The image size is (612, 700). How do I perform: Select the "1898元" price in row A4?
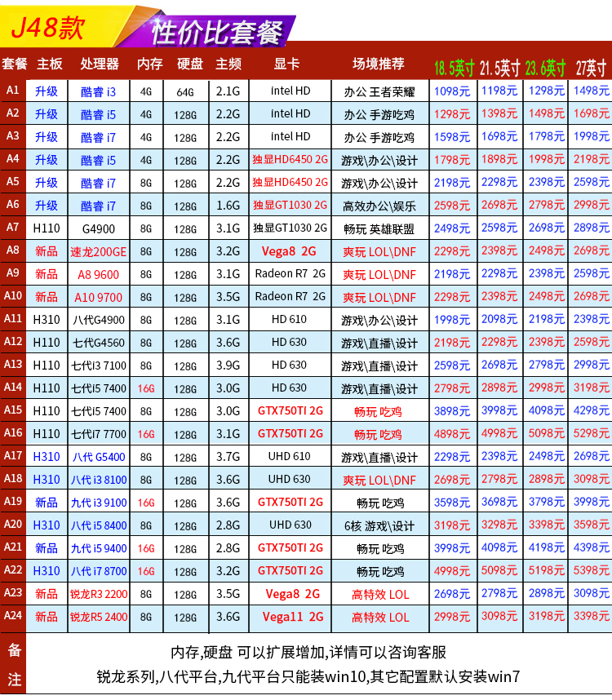coord(499,159)
